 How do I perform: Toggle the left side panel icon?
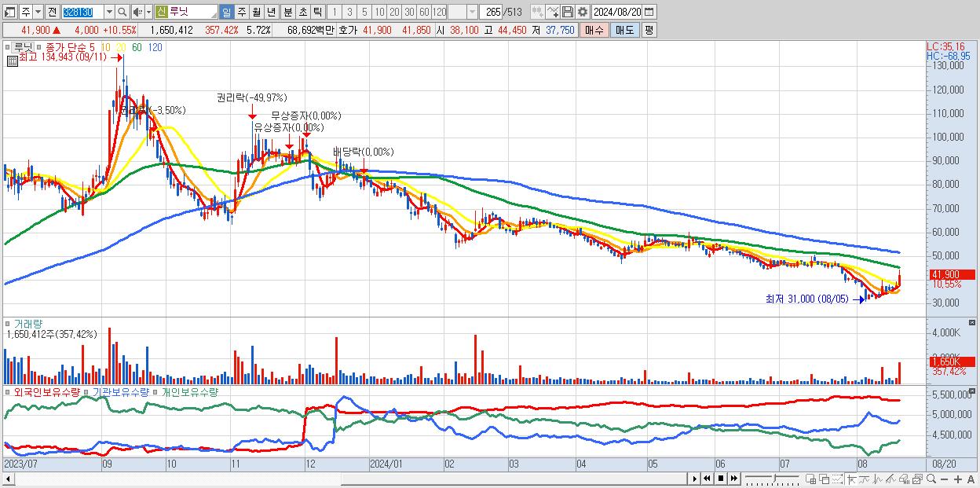9,12
